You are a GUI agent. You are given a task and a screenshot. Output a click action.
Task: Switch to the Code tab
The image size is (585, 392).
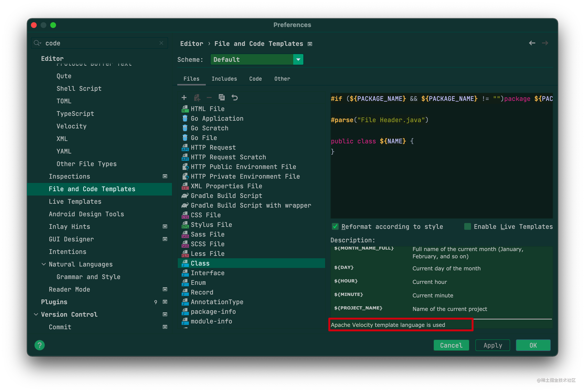255,79
